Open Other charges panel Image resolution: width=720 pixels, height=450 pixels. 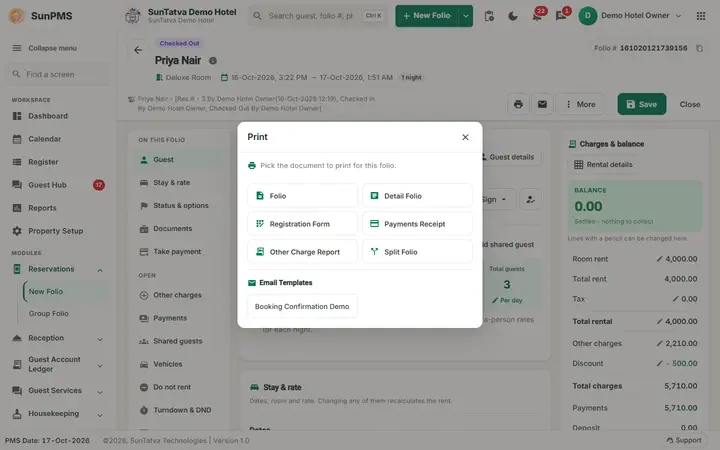tap(179, 295)
